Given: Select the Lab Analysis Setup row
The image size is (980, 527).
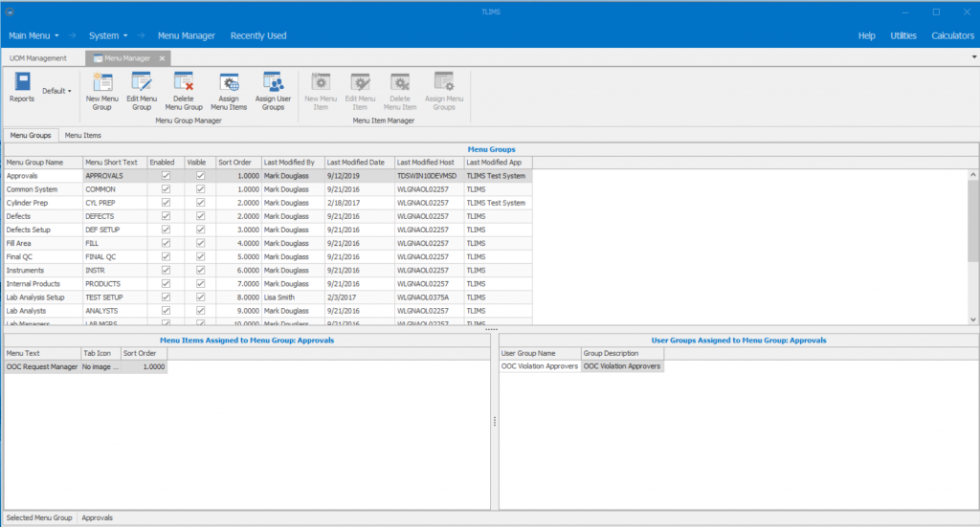Looking at the screenshot, I should point(268,297).
